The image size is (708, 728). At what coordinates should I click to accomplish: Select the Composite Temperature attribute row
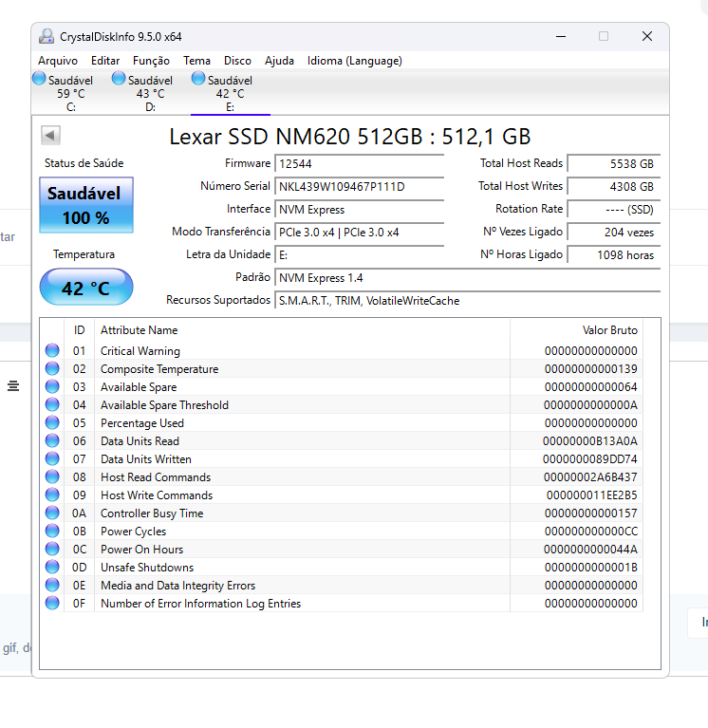coord(342,368)
